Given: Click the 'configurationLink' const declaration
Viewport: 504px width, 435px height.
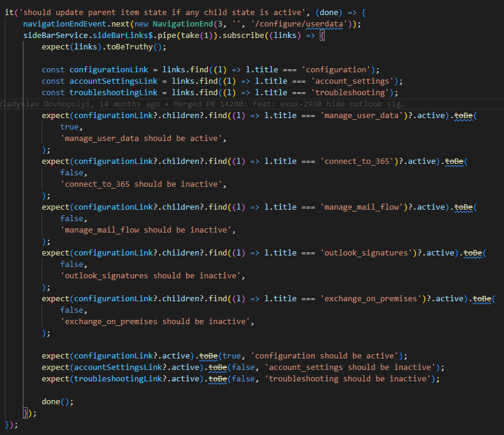Looking at the screenshot, I should (108, 70).
